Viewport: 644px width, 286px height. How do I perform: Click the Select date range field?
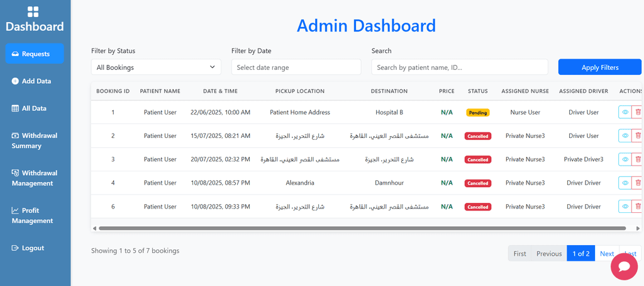(296, 67)
